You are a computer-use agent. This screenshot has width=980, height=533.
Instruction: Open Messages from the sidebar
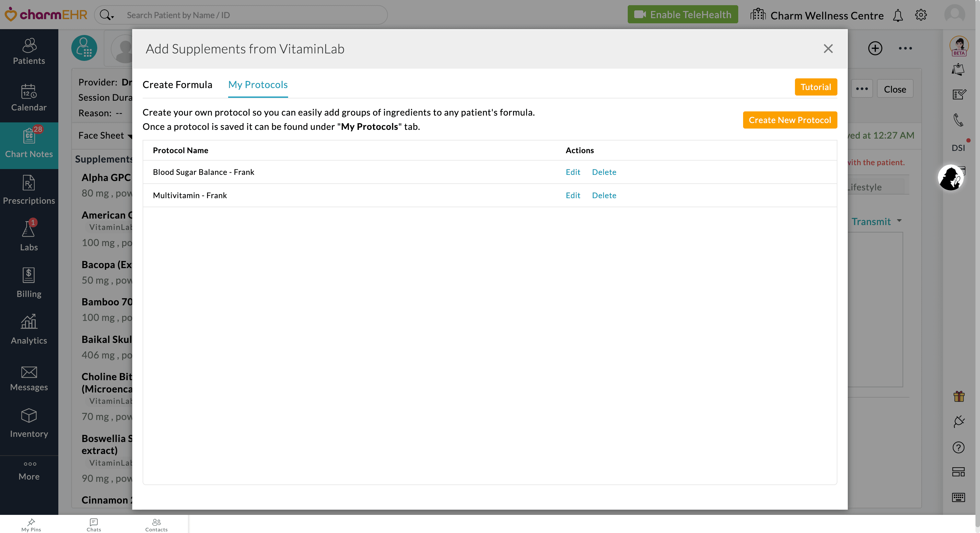coord(29,378)
